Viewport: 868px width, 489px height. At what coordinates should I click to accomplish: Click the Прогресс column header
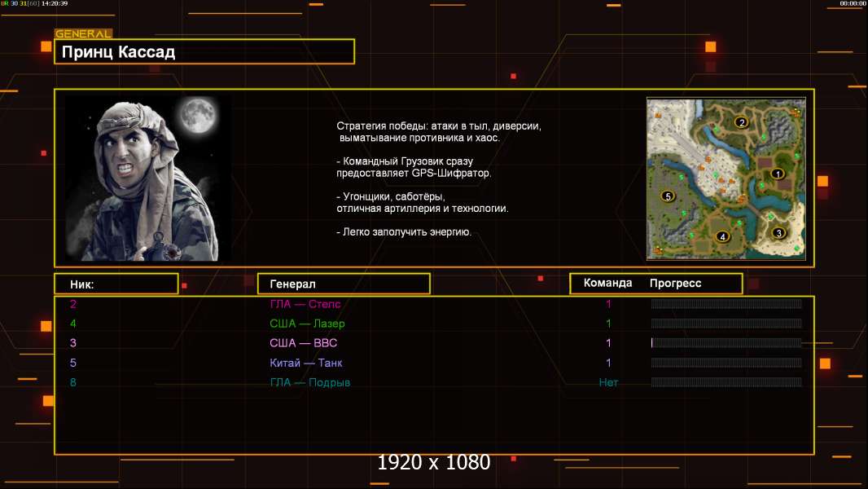675,284
